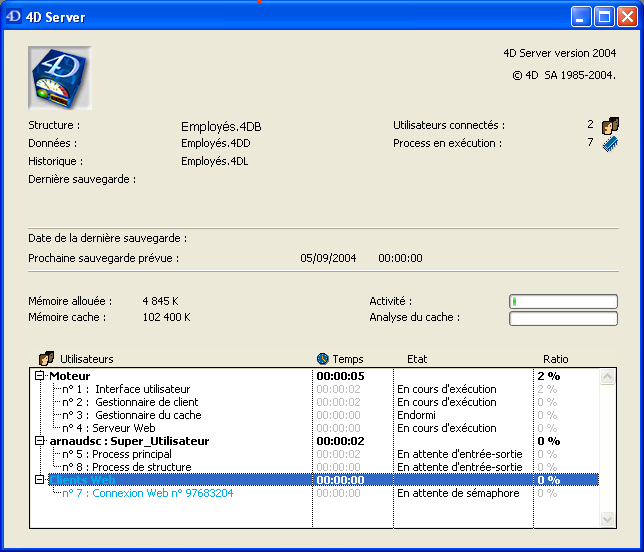Click the running processes icon

610,143
